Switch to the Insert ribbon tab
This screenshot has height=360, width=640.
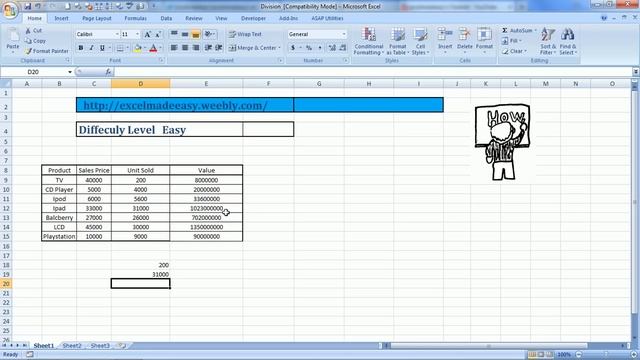(x=61, y=18)
